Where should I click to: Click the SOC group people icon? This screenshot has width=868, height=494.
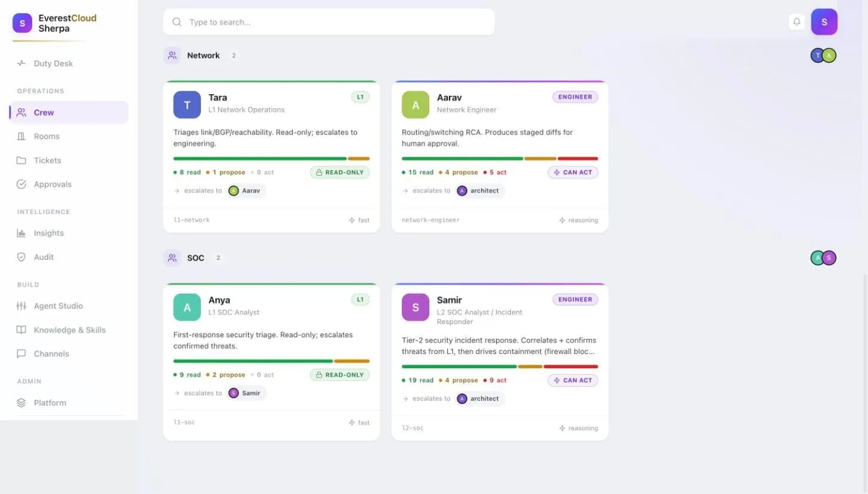[172, 258]
